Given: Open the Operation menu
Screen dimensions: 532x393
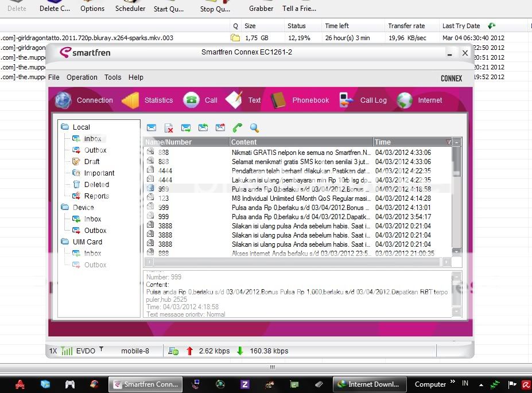Looking at the screenshot, I should [81, 77].
